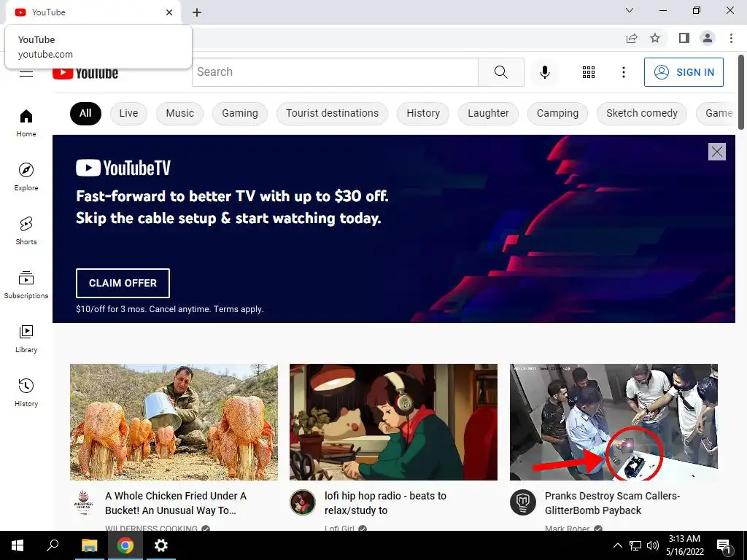Open History in sidebar

(26, 392)
